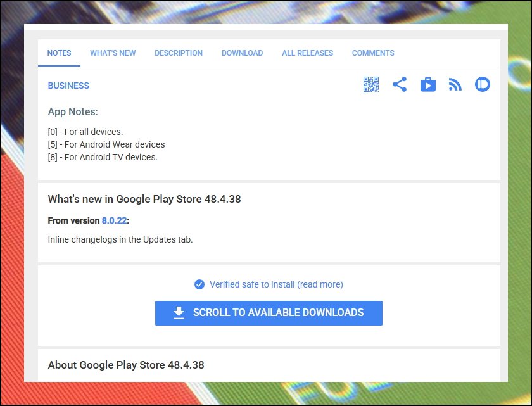The image size is (532, 406).
Task: Click 'About Google Play Store 48.4.38' heading
Action: 126,365
